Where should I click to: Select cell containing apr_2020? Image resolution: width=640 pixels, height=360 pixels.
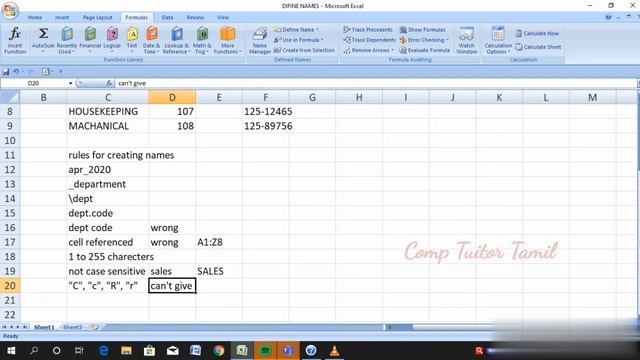pos(108,170)
